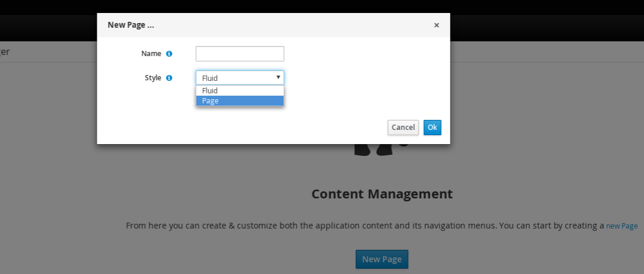Close the New Page dialog with X
This screenshot has width=644, height=274.
[436, 25]
